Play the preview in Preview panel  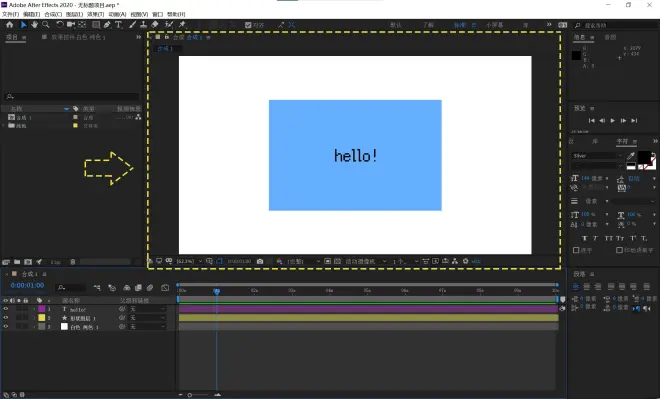[612, 121]
